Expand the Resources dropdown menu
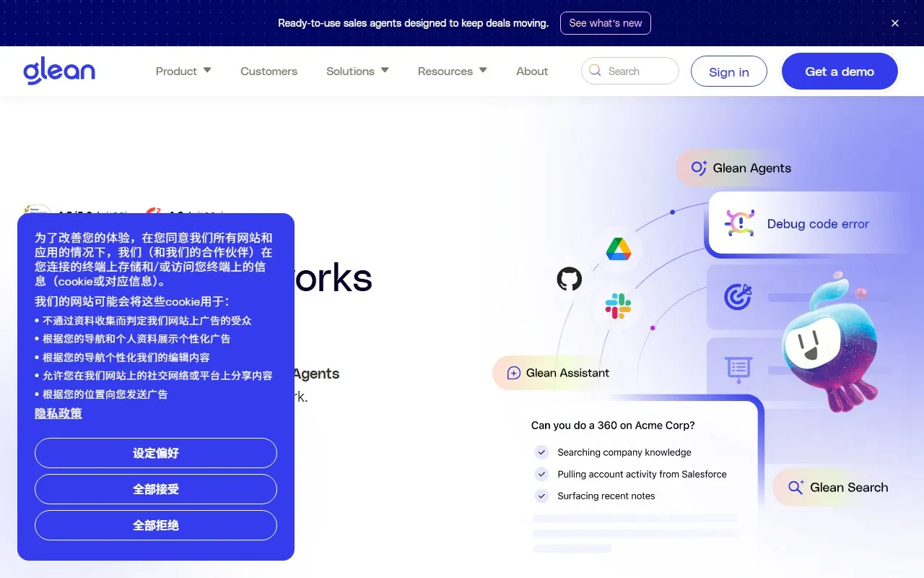 coord(452,71)
